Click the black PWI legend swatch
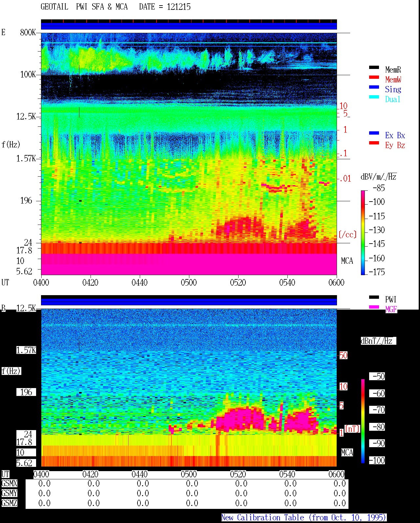The height and width of the screenshot is (523, 420). point(374,297)
